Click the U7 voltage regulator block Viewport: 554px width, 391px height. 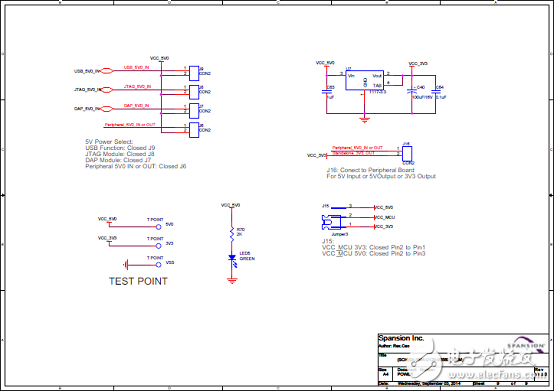coord(364,80)
